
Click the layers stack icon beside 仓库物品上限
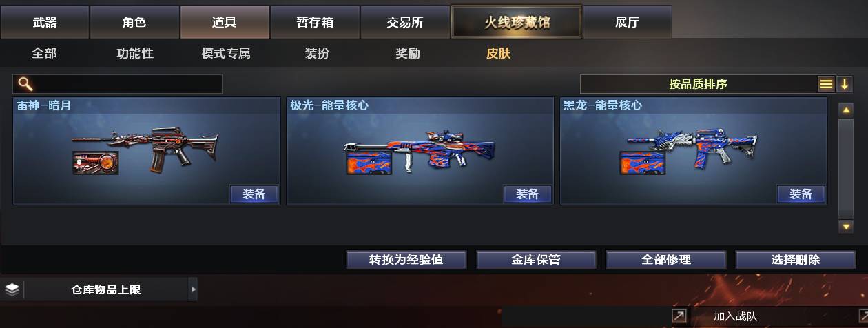(x=12, y=289)
